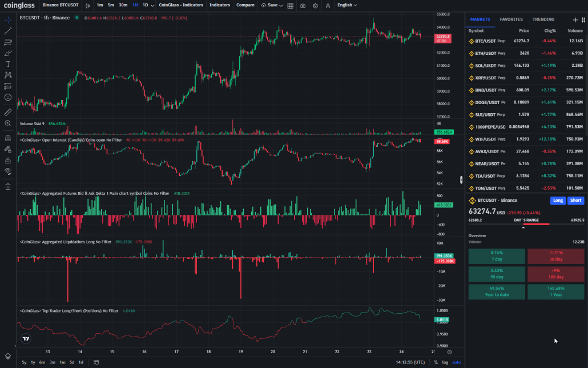Take a chart snapshot with the camera icon

coord(303,5)
